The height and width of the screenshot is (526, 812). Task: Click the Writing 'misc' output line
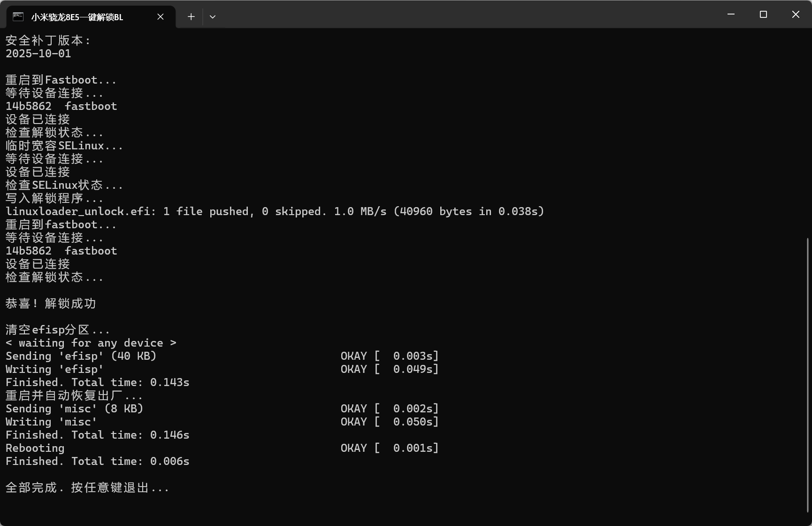[52, 422]
